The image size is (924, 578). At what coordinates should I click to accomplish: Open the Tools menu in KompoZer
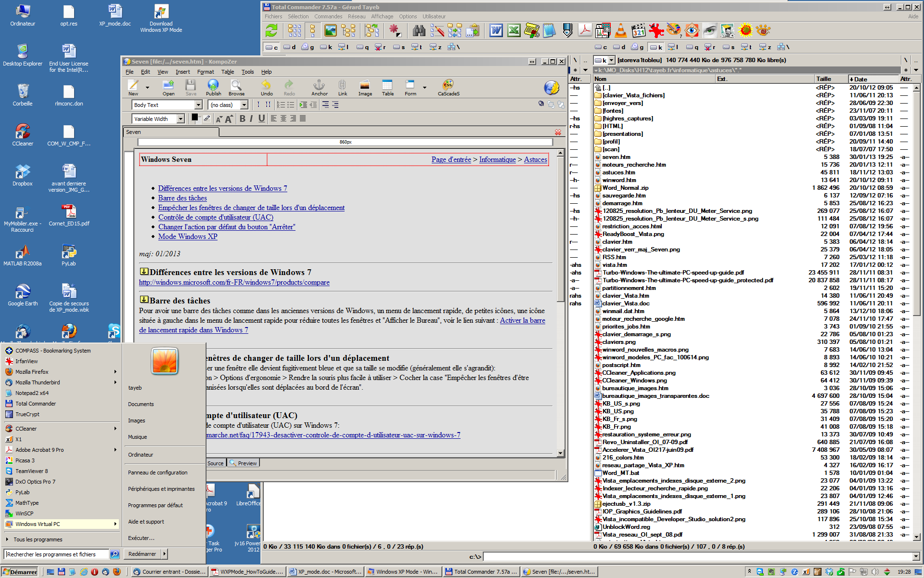[x=248, y=72]
